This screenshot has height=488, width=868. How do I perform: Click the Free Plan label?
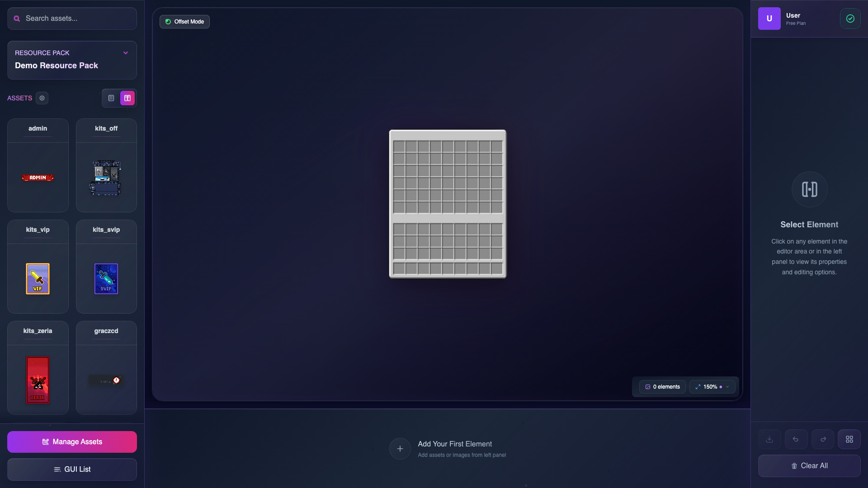[x=796, y=23]
